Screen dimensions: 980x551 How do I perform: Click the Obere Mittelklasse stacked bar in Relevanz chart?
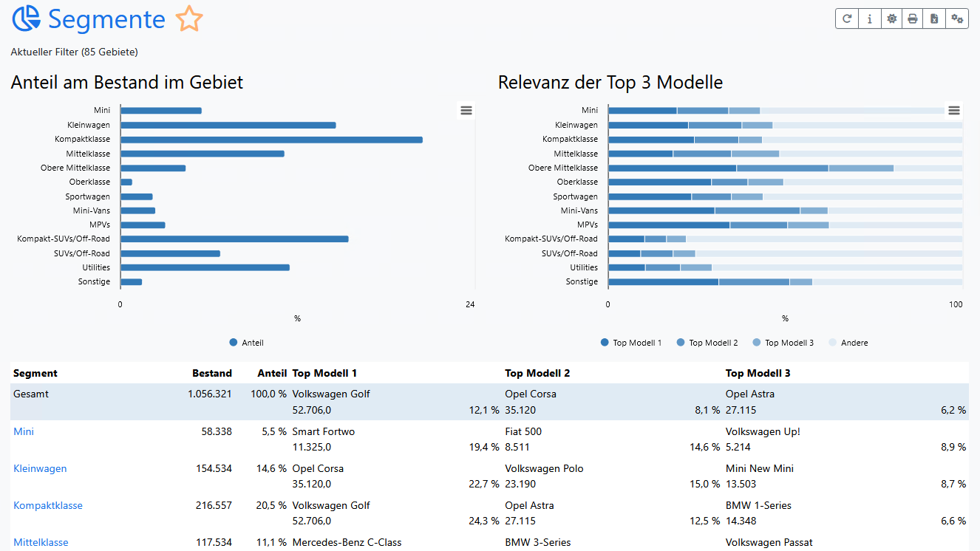coord(785,168)
